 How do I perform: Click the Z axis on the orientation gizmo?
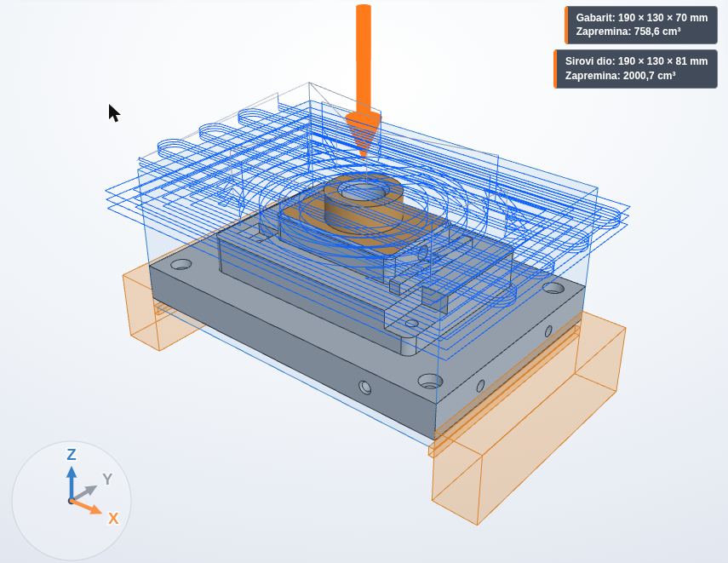pyautogui.click(x=71, y=476)
